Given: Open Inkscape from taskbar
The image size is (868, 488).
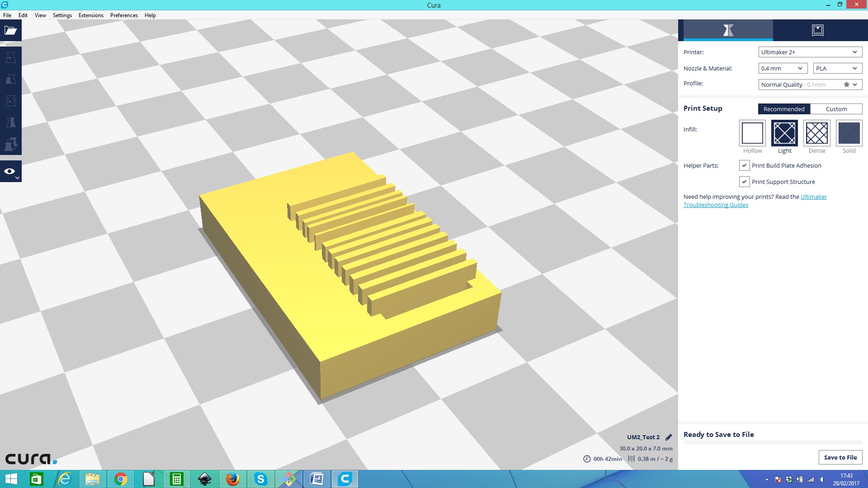Looking at the screenshot, I should pyautogui.click(x=205, y=479).
